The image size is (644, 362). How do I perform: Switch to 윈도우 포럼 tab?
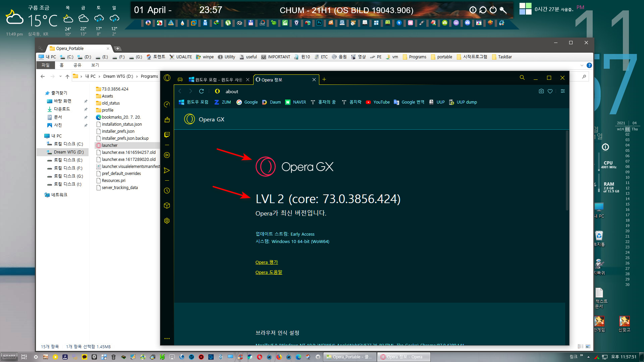click(x=219, y=80)
